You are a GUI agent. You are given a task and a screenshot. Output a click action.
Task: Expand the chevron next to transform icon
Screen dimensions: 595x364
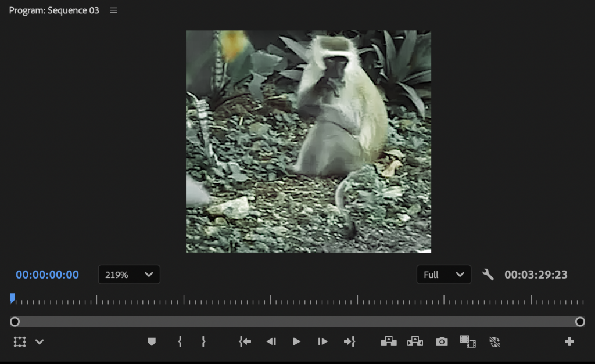point(40,341)
